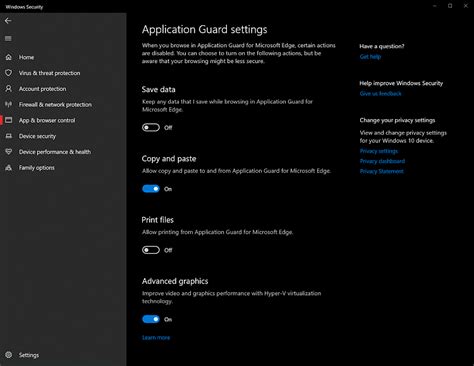Click the back arrow icon
The image size is (474, 366).
pos(8,21)
